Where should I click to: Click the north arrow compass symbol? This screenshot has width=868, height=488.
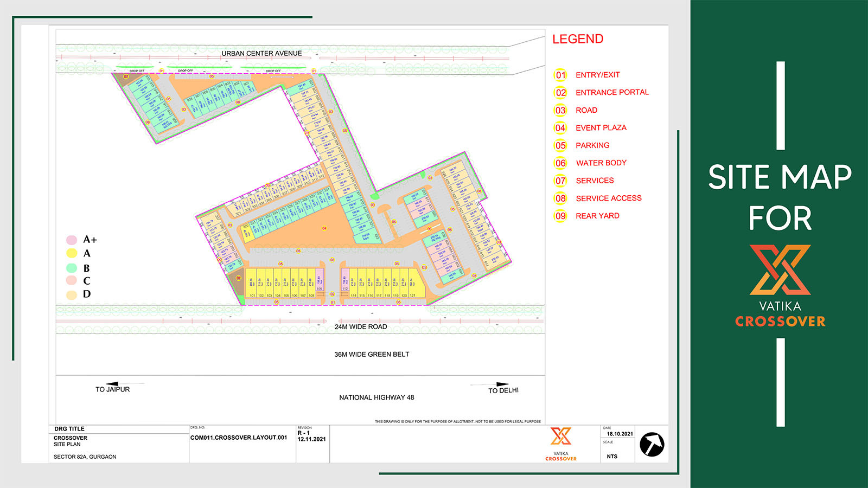(x=653, y=444)
